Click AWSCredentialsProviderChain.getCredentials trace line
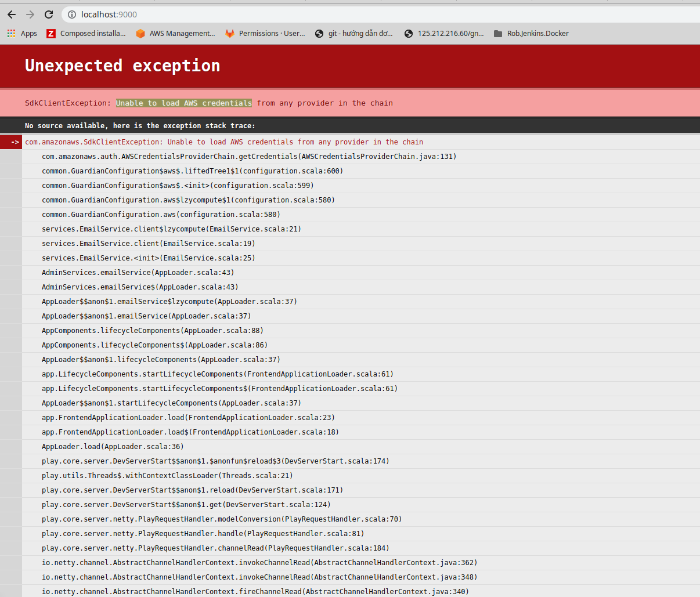Viewport: 700px width, 597px height. coord(249,157)
